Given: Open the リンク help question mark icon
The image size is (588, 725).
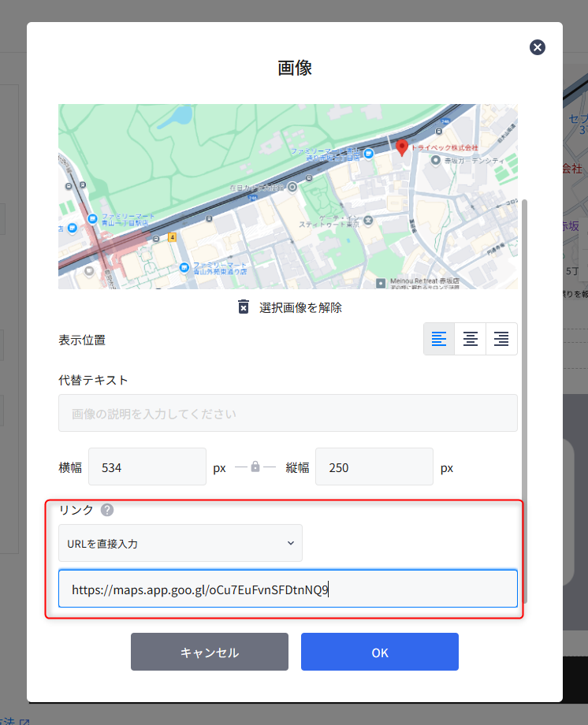Looking at the screenshot, I should pos(107,510).
